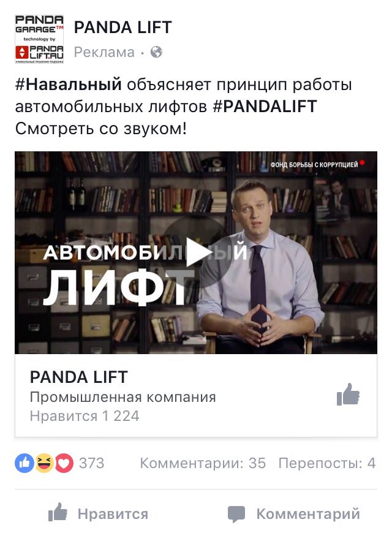View the red heart Love reaction icon
Image resolution: width=392 pixels, height=533 pixels.
click(64, 463)
